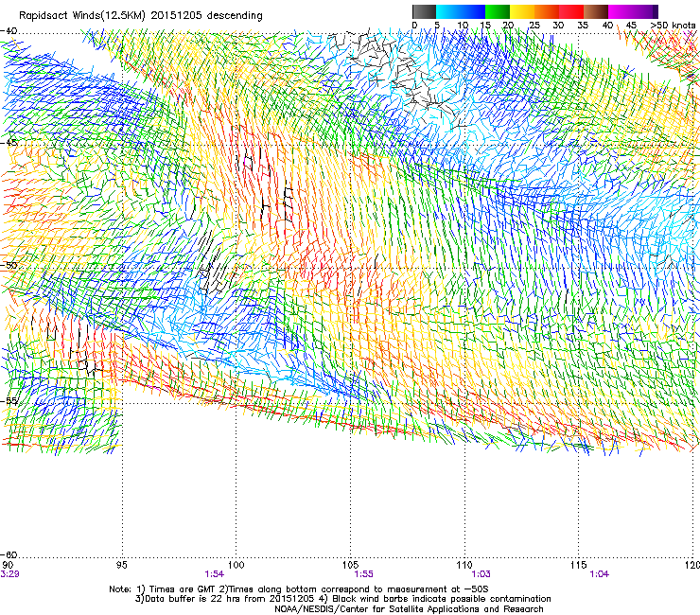Click the -40 latitude axis label
700x615 pixels.
(9, 31)
